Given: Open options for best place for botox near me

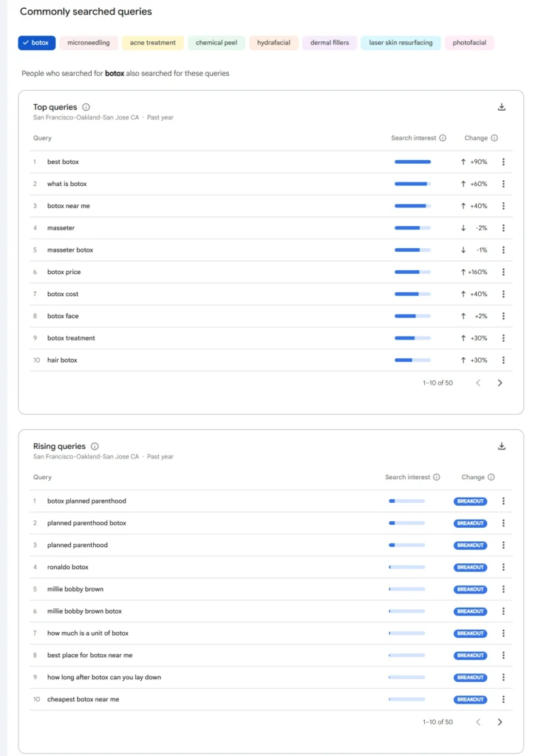Looking at the screenshot, I should tap(503, 656).
